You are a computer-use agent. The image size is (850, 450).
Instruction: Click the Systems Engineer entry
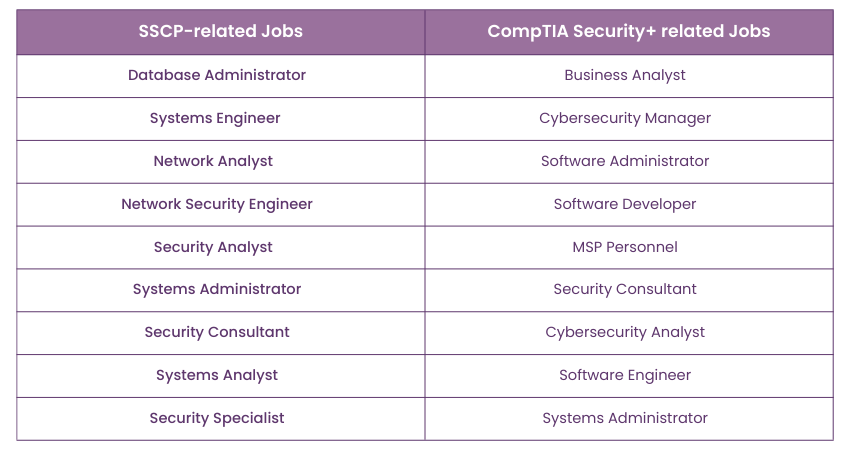(x=215, y=118)
